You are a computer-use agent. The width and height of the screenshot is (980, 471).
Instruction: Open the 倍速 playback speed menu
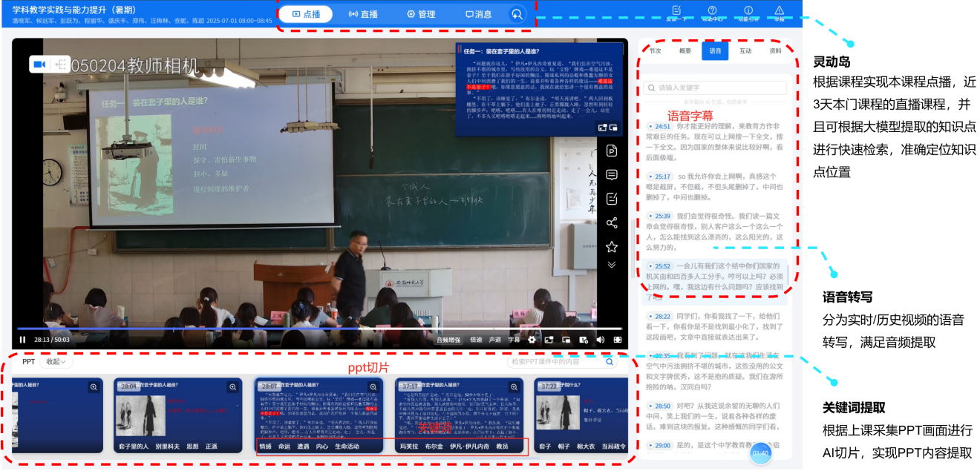coord(476,340)
